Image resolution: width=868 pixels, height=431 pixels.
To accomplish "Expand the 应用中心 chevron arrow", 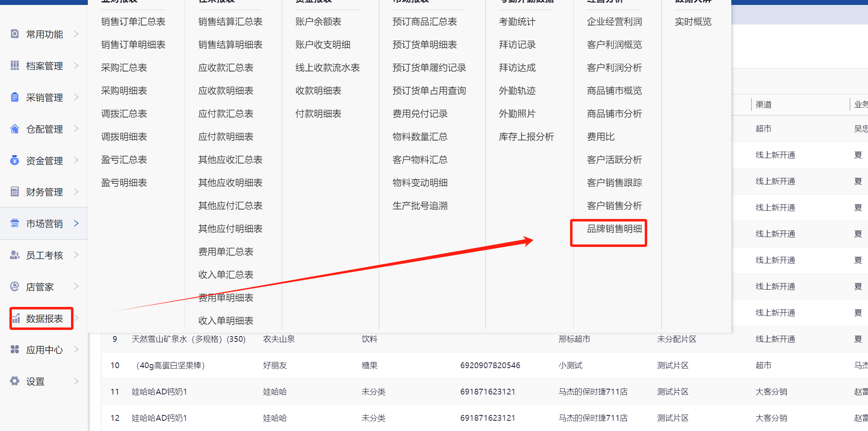I will pyautogui.click(x=76, y=350).
